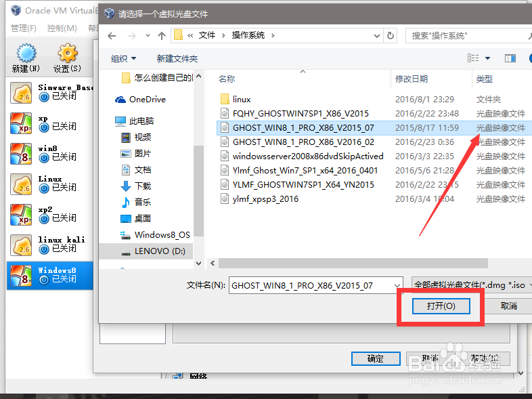Click the view mode icon in file dialog
This screenshot has width=532, height=399.
[x=473, y=58]
